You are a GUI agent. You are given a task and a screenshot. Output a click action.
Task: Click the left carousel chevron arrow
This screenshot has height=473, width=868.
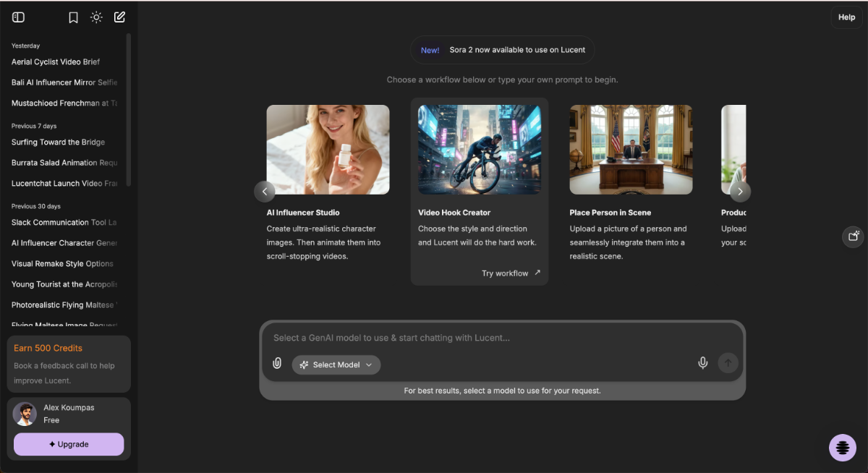tap(265, 191)
